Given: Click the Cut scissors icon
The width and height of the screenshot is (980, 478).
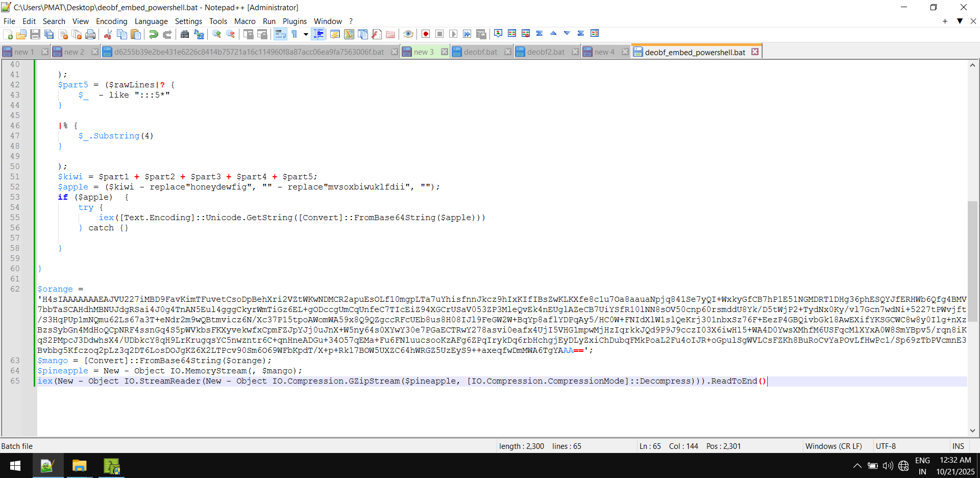Looking at the screenshot, I should (108, 34).
